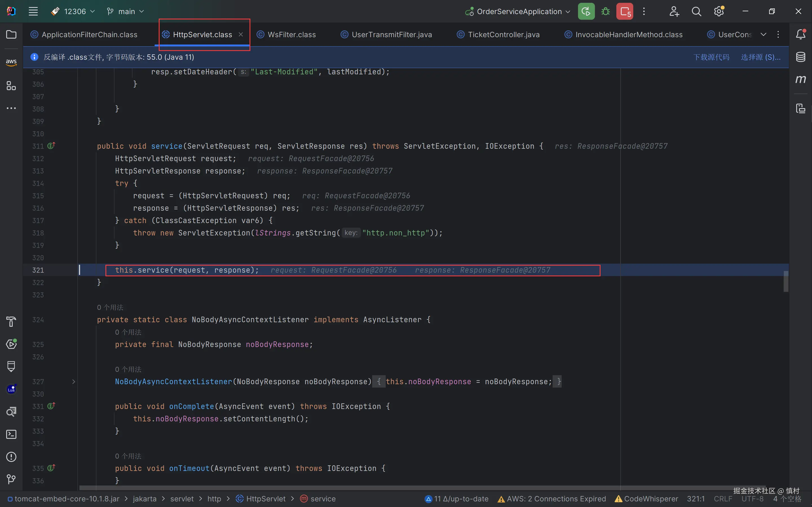812x507 pixels.
Task: Open Structure tool window icon
Action: tap(11, 86)
